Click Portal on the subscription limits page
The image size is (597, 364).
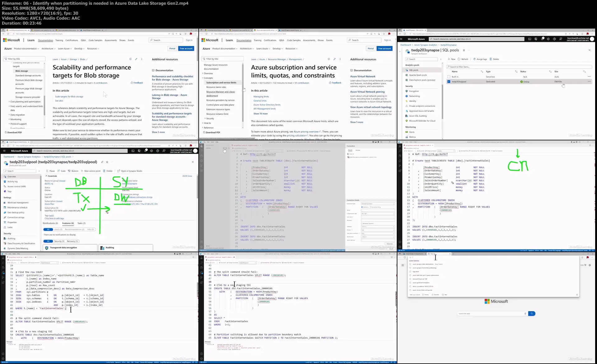coord(371,48)
